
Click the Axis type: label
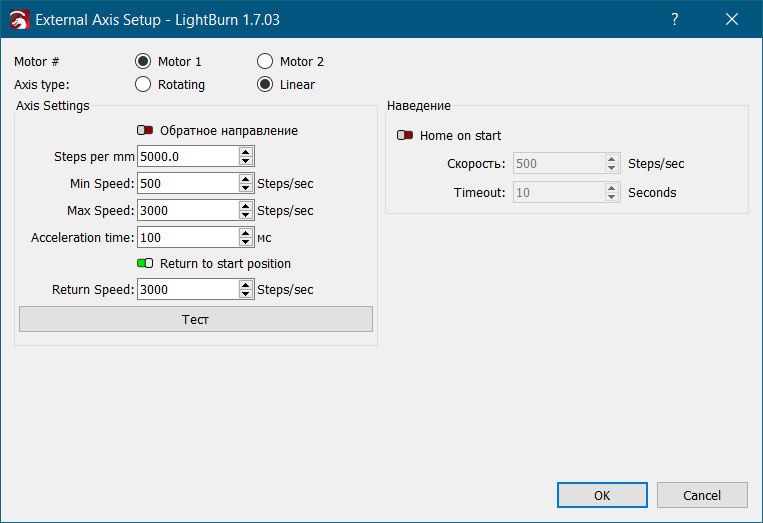(x=42, y=85)
